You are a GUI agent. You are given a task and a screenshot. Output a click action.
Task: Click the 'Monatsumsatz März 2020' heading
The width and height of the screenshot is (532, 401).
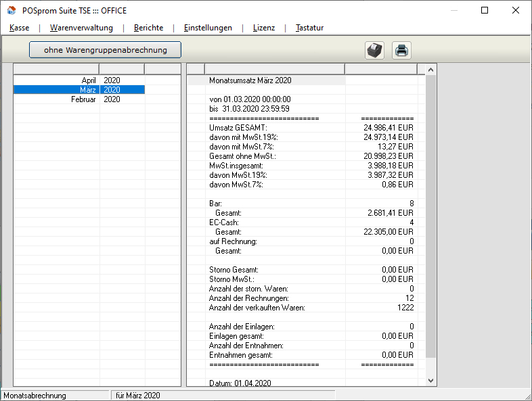(250, 80)
